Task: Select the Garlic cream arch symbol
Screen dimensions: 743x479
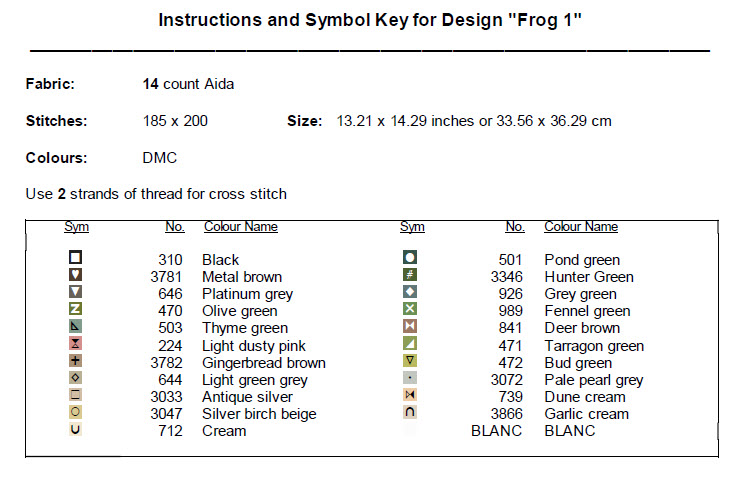Action: (409, 412)
